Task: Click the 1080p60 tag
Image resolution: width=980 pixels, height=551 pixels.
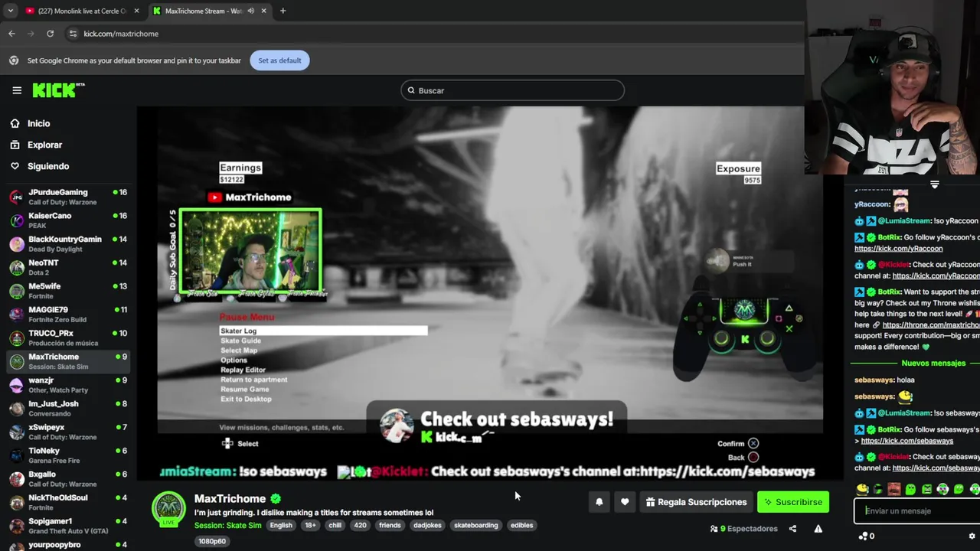Action: pyautogui.click(x=212, y=541)
